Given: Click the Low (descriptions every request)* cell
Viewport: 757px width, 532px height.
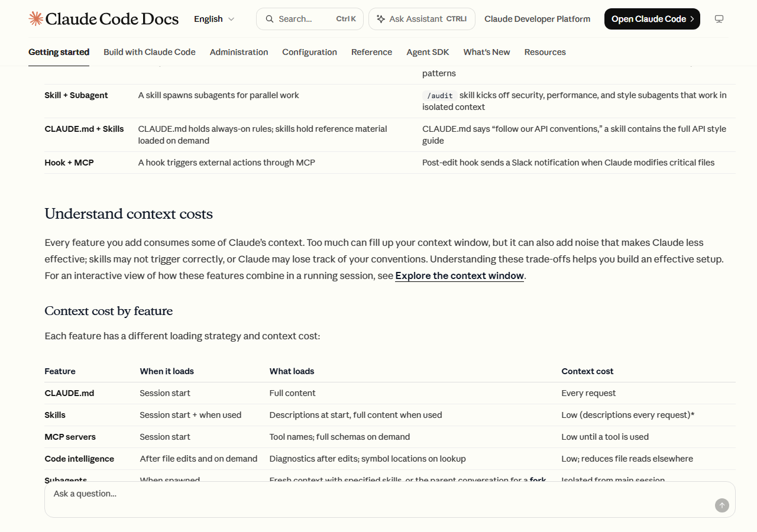Looking at the screenshot, I should tap(628, 415).
